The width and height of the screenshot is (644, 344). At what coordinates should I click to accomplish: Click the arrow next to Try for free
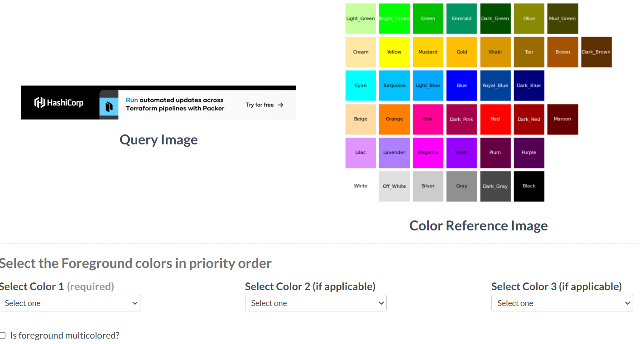280,105
